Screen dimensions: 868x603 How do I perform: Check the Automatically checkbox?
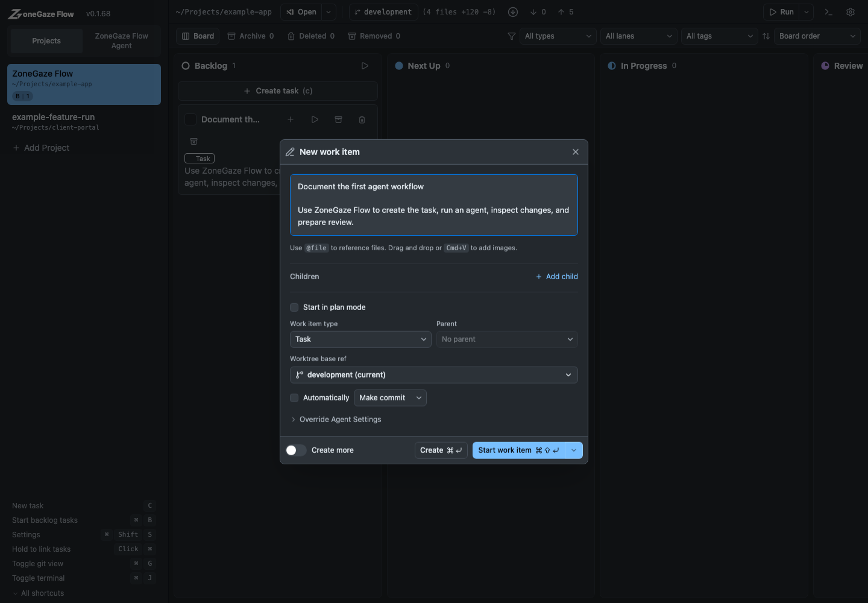pos(294,397)
